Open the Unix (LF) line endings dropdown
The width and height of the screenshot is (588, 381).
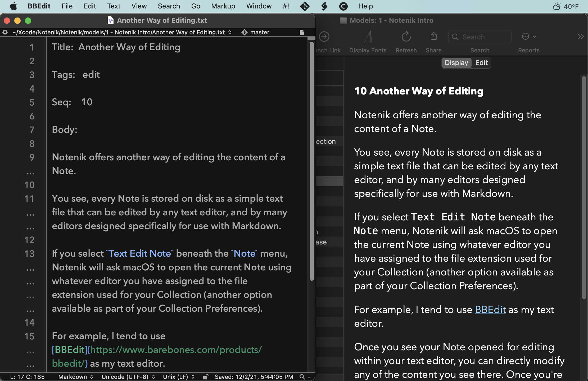tap(179, 377)
